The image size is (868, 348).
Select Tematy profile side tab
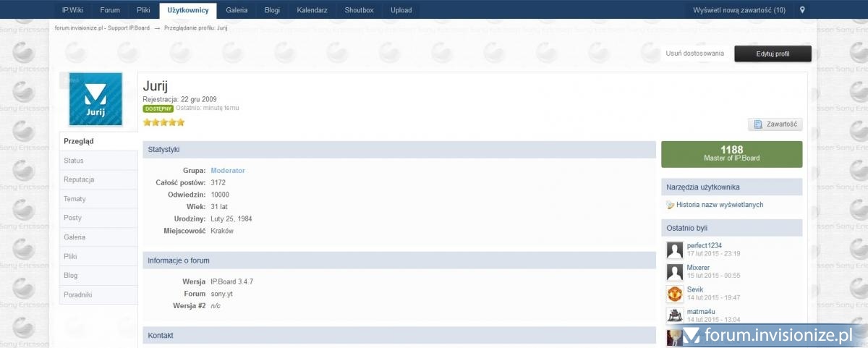(98, 199)
